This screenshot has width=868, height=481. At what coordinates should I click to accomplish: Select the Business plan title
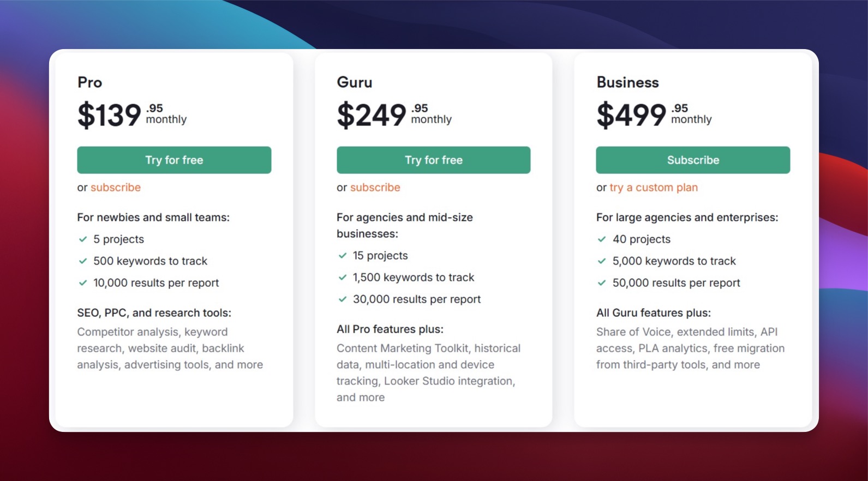628,82
